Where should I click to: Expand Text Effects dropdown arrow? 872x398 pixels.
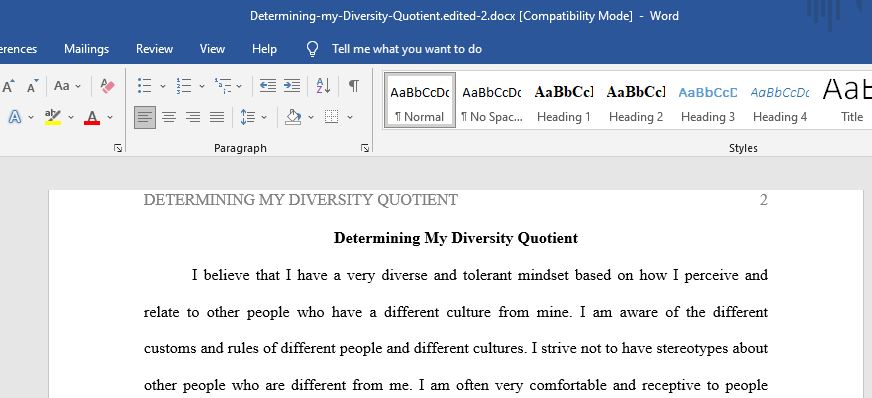click(31, 117)
